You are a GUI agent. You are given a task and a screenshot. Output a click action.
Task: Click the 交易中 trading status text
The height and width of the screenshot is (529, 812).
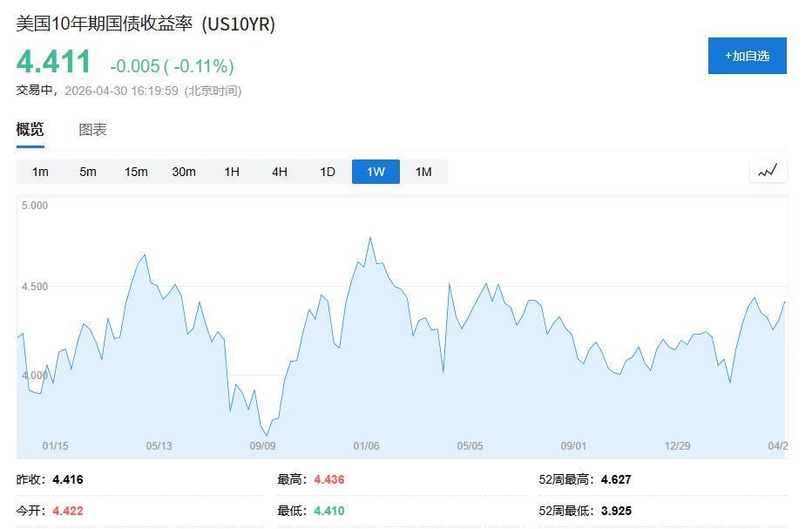pyautogui.click(x=34, y=90)
